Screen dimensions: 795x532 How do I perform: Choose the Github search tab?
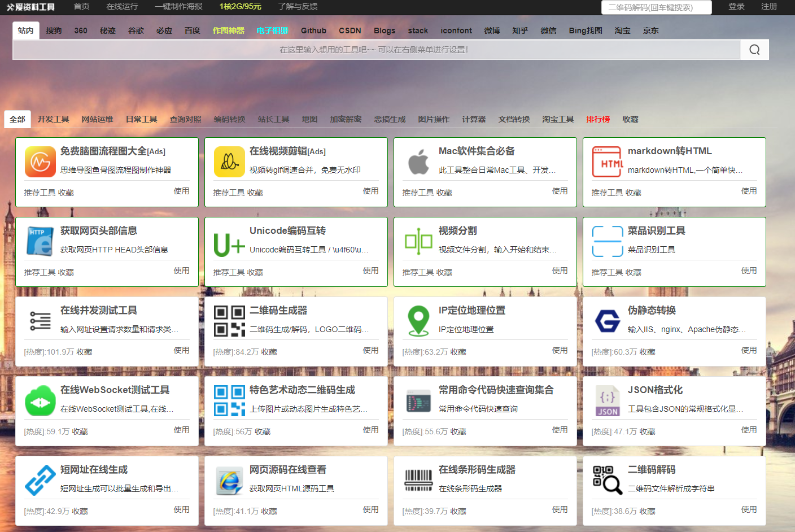[313, 30]
